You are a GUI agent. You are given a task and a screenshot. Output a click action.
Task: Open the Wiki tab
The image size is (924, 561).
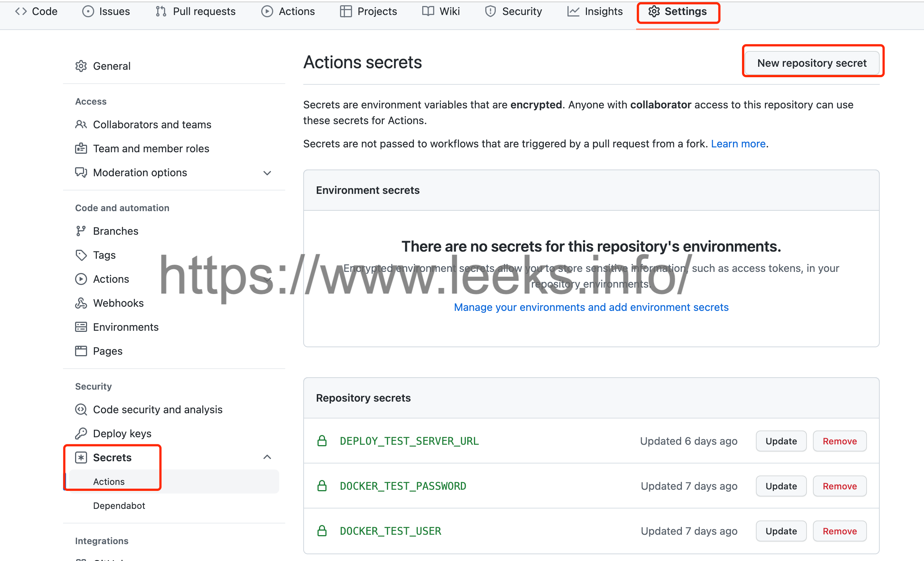[441, 11]
